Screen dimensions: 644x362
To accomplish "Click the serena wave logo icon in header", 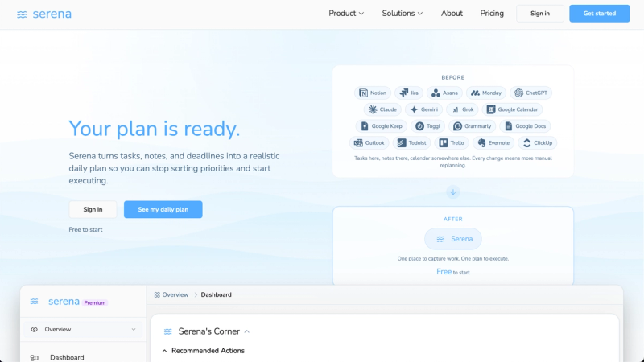I will click(22, 14).
